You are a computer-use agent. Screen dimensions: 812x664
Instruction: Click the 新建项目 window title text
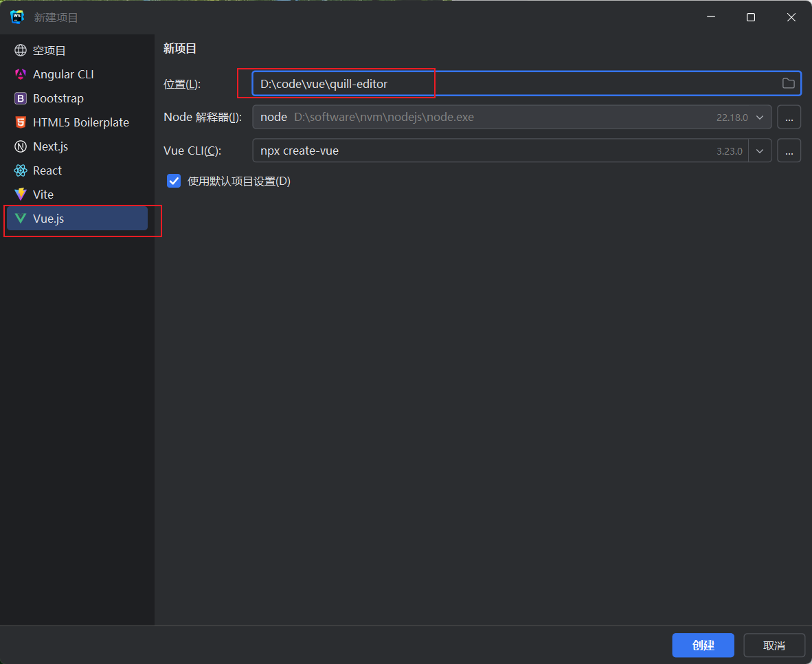(x=56, y=18)
